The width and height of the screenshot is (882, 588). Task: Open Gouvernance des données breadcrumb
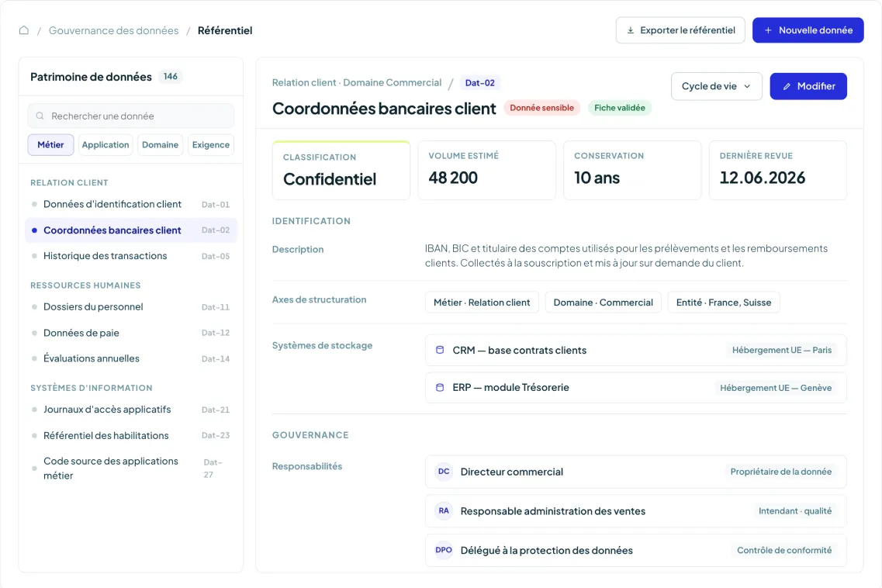[x=113, y=30]
